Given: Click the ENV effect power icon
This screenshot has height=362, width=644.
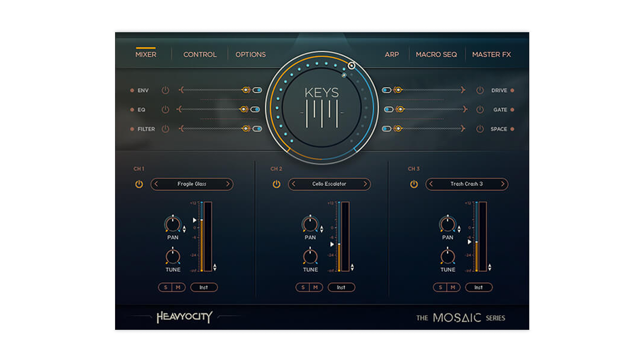Looking at the screenshot, I should pyautogui.click(x=165, y=90).
